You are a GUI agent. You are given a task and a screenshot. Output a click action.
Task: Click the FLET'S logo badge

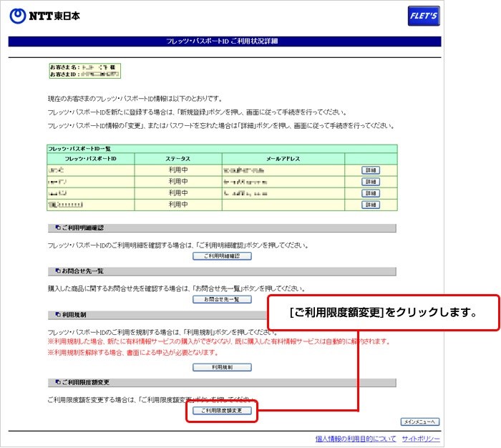[x=423, y=16]
